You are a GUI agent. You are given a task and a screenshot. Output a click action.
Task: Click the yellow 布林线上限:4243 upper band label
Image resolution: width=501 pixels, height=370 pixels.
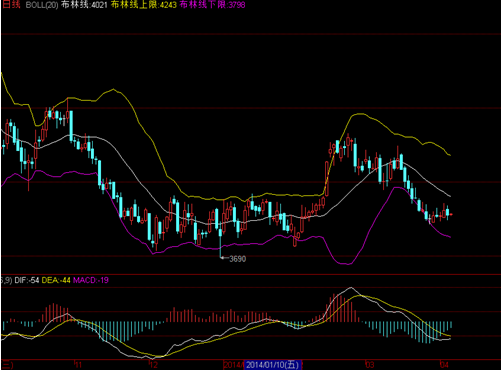tap(144, 5)
